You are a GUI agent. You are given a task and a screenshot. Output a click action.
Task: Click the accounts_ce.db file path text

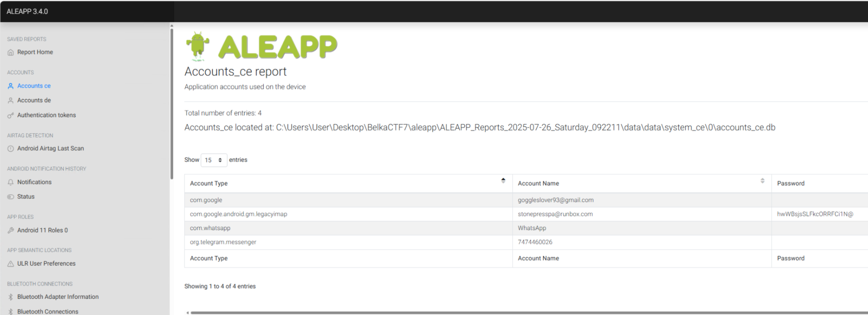click(x=480, y=127)
